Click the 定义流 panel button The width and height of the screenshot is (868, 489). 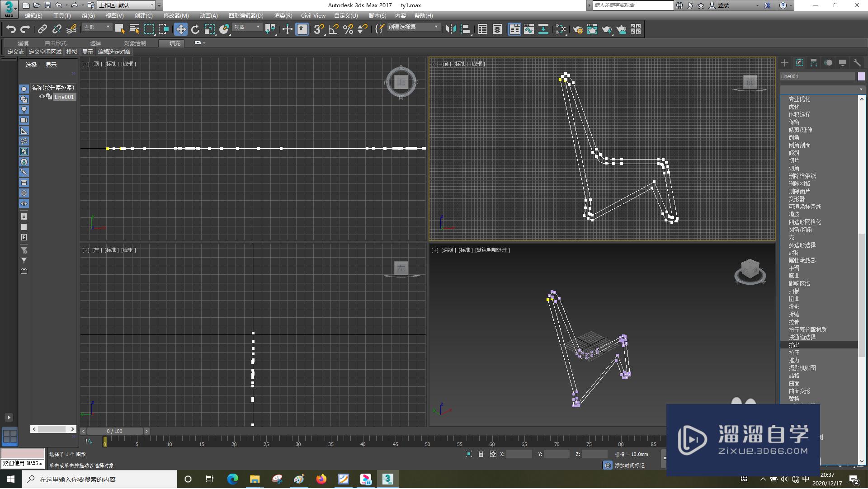tap(16, 52)
